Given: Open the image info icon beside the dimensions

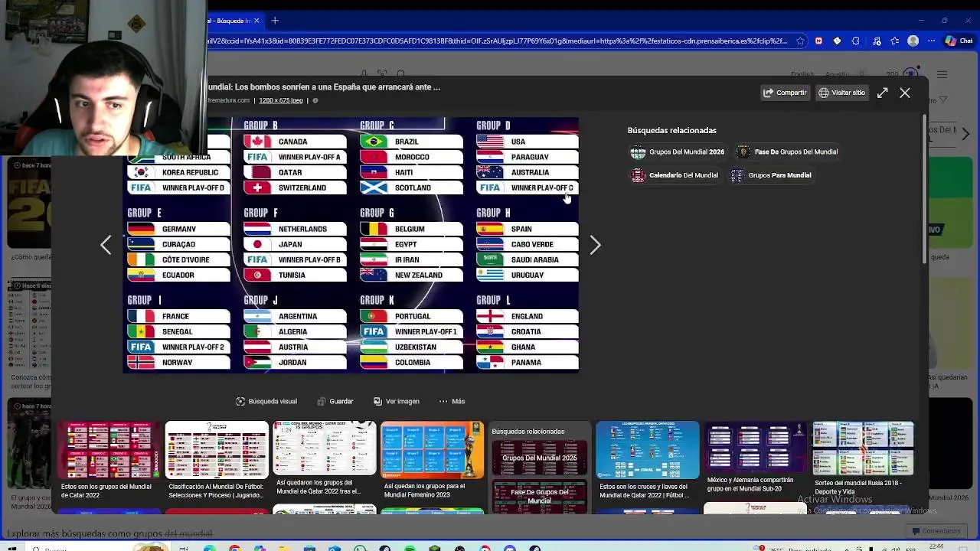Looking at the screenshot, I should [315, 100].
